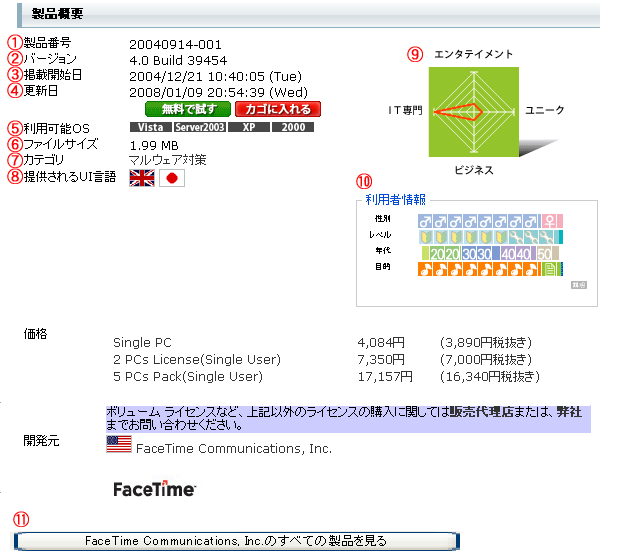Image resolution: width=617 pixels, height=554 pixels.
Task: Click first wrench icon in レベル row
Action: point(516,237)
